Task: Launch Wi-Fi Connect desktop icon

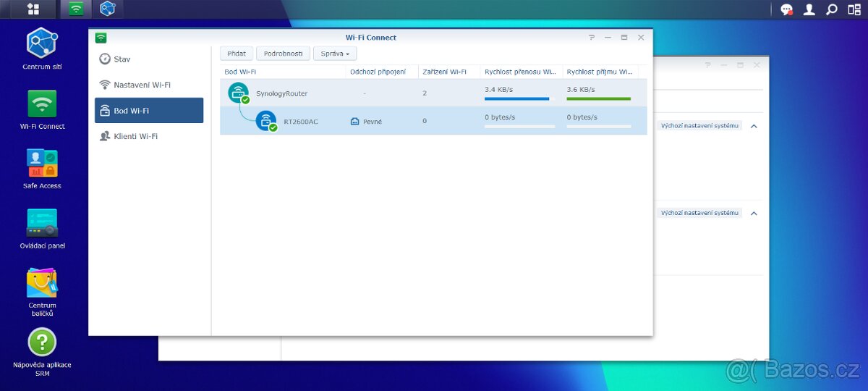Action: [x=42, y=104]
